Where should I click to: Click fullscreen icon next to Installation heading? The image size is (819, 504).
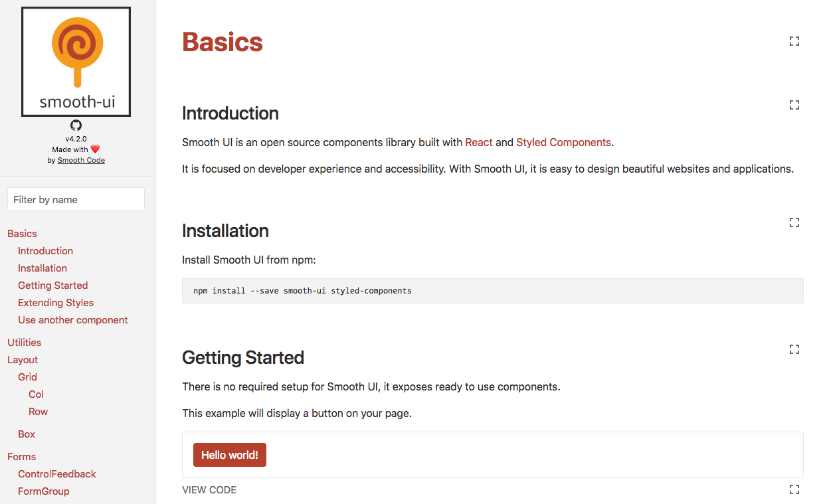click(794, 222)
